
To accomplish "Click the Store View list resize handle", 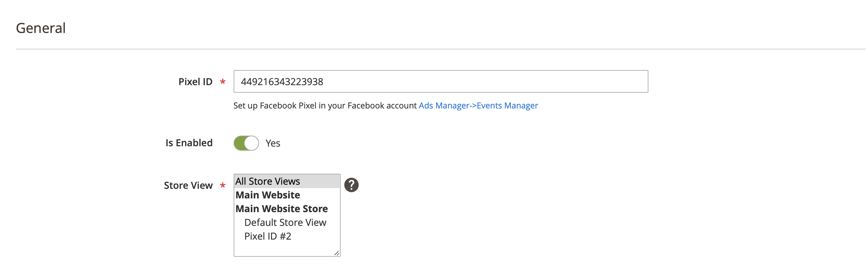I will coord(337,253).
